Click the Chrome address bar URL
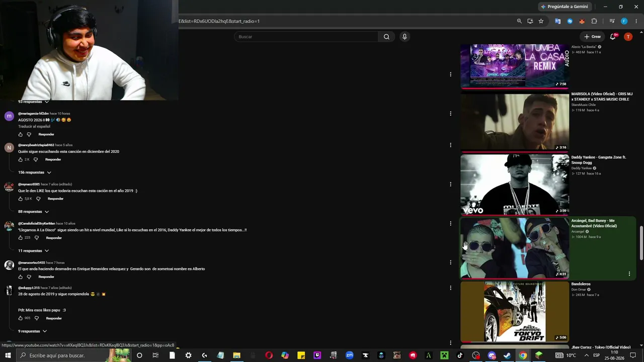This screenshot has height=362, width=644. click(219, 21)
